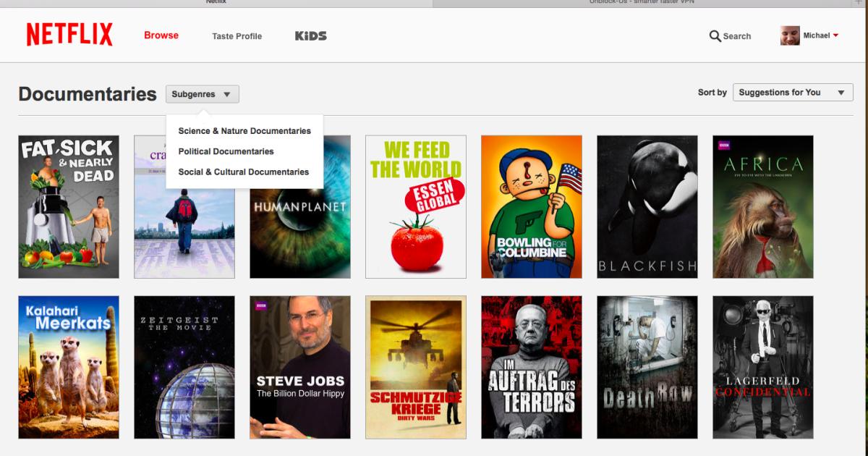Image resolution: width=868 pixels, height=456 pixels.
Task: Click the Documentaries page heading
Action: pyautogui.click(x=88, y=94)
